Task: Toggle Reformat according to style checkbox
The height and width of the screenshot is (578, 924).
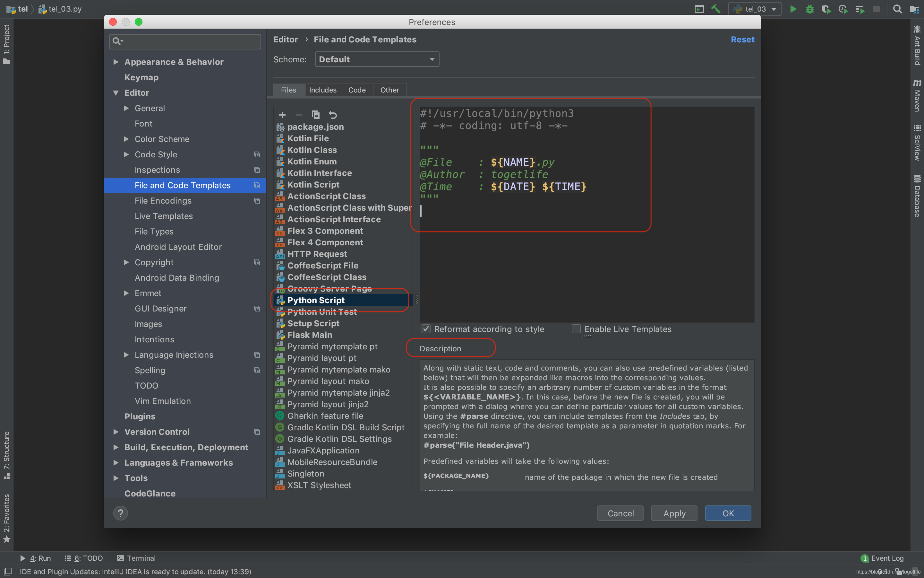Action: click(x=426, y=329)
